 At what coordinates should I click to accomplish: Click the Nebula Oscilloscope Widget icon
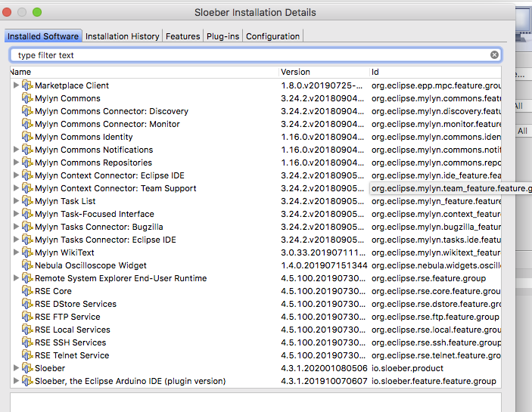coord(27,265)
